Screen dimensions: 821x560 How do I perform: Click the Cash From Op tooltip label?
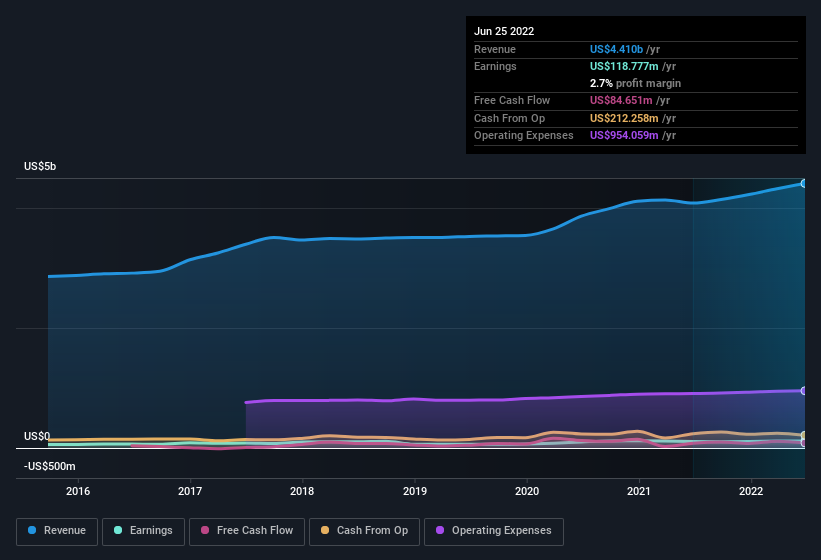point(509,118)
